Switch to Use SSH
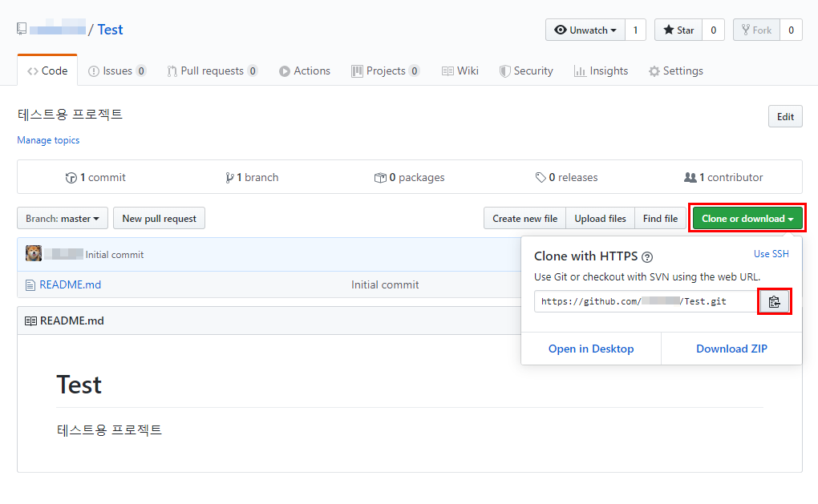Viewport: 818px width, 504px height. coord(771,254)
